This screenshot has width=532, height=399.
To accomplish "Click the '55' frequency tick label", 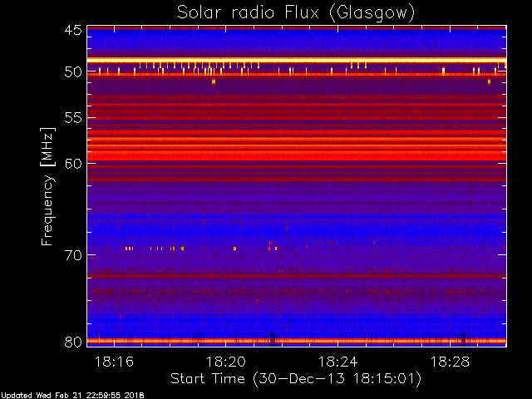I will [x=73, y=118].
